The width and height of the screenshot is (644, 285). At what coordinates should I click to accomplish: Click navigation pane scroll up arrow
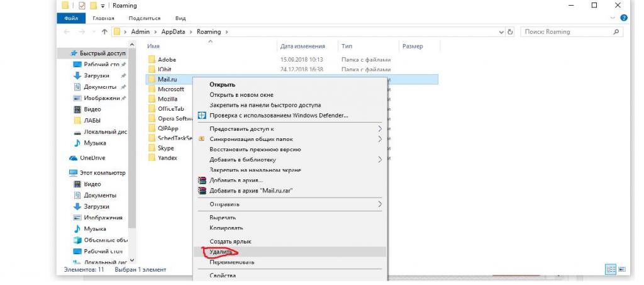pyautogui.click(x=132, y=45)
